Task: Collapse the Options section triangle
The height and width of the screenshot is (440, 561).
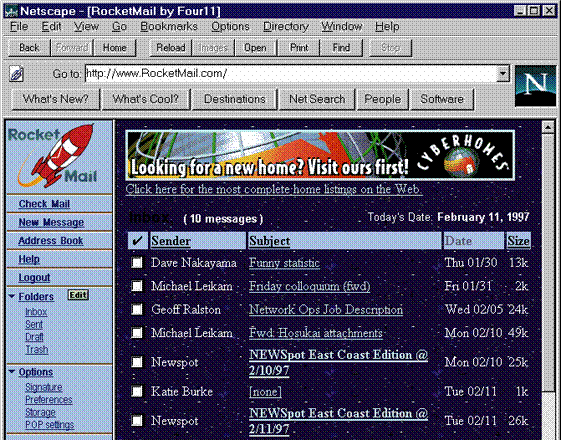Action: (12, 372)
